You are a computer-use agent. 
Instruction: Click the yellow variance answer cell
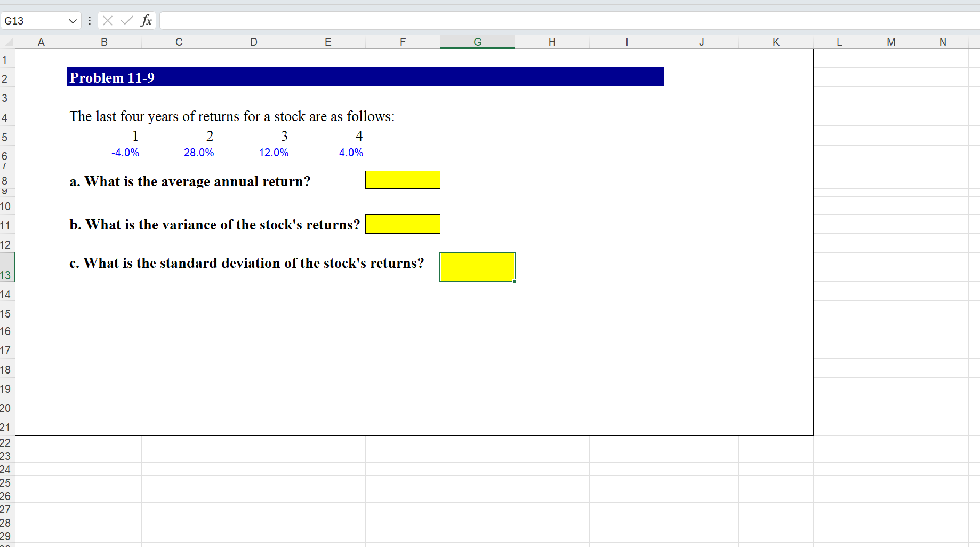(403, 224)
